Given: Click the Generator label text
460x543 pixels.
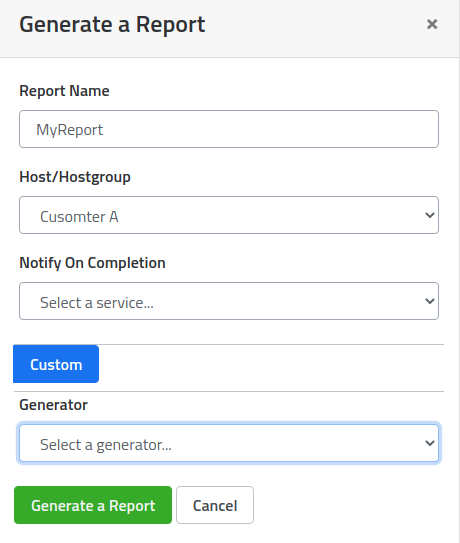Looking at the screenshot, I should click(x=53, y=405).
